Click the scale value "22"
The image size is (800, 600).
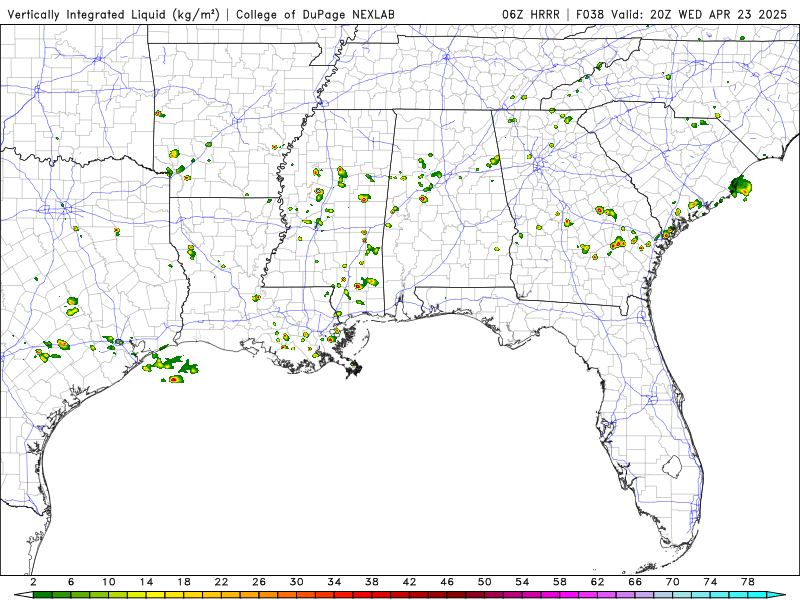(x=221, y=582)
